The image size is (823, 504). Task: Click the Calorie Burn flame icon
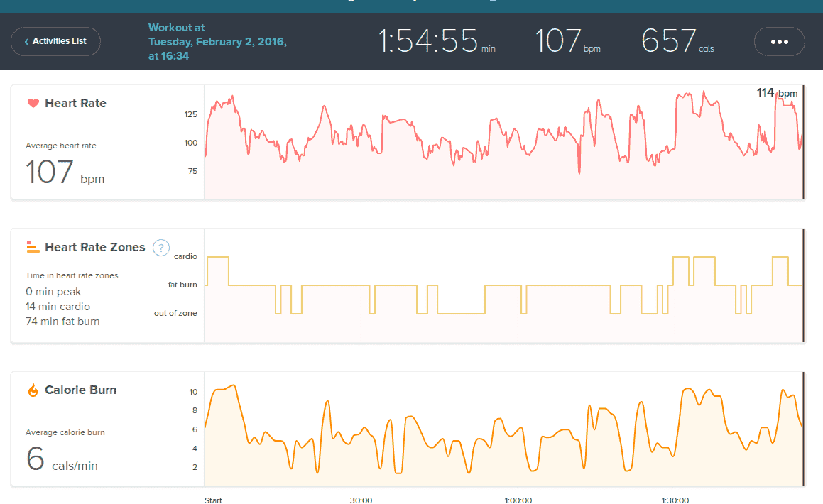coord(33,390)
